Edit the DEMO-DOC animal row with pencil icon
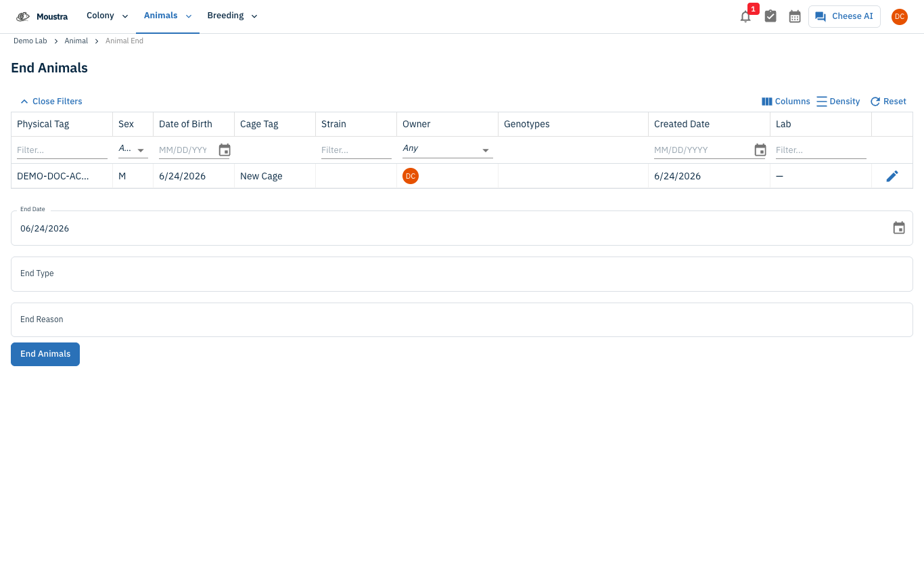 pos(892,176)
